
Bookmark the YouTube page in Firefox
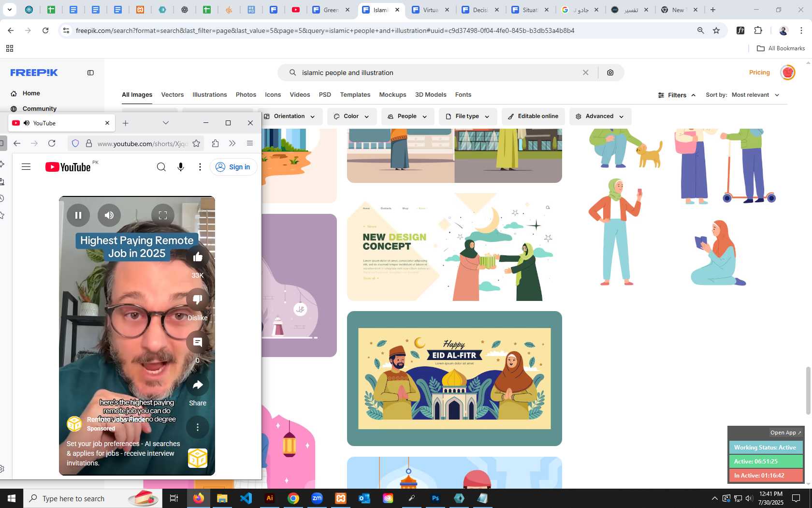(196, 143)
